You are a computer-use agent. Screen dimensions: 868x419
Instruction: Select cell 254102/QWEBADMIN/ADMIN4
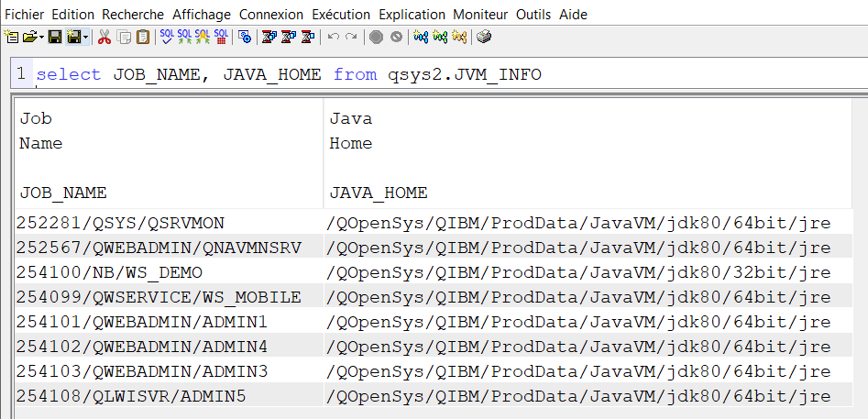[170, 347]
